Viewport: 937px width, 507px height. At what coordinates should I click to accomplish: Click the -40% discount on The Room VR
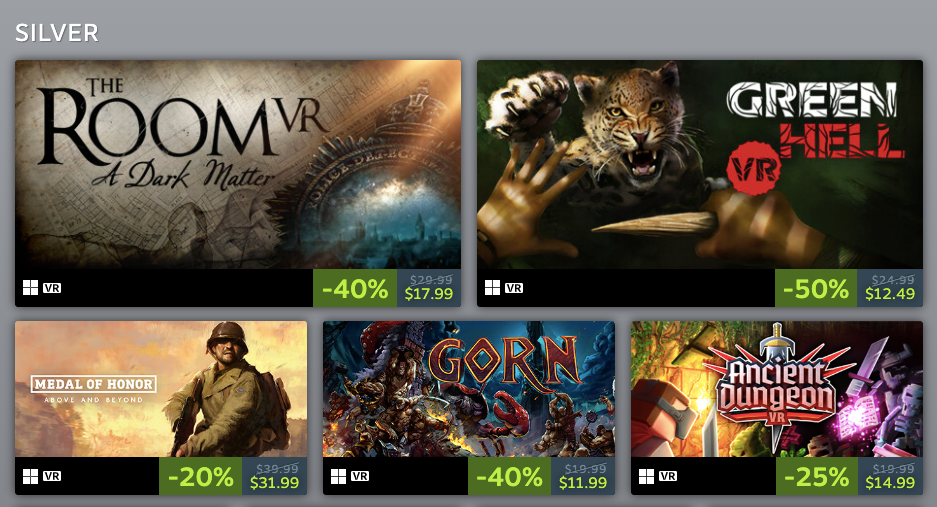[355, 288]
